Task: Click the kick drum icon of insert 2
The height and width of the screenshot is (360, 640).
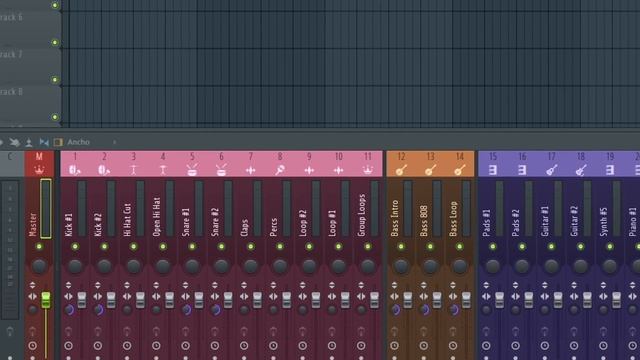Action: (x=104, y=170)
